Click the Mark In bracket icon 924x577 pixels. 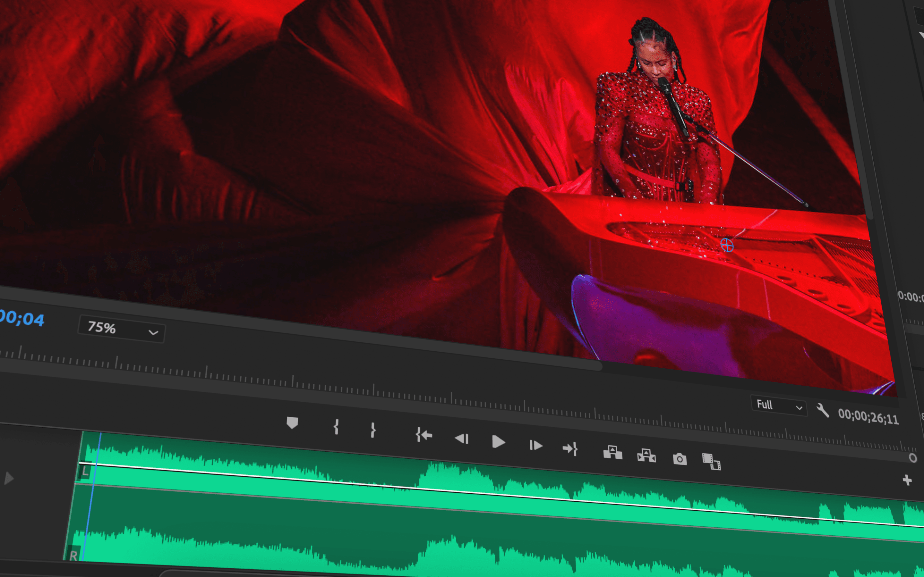coord(336,427)
